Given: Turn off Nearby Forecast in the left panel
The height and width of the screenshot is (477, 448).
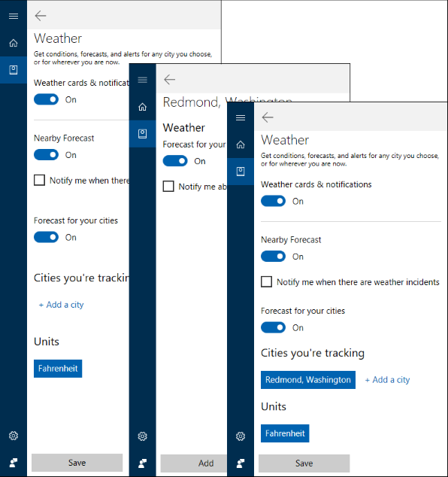Looking at the screenshot, I should click(46, 155).
